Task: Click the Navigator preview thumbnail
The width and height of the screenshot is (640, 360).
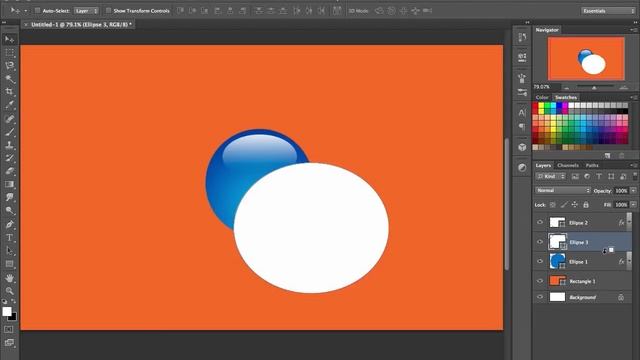Action: (x=586, y=59)
